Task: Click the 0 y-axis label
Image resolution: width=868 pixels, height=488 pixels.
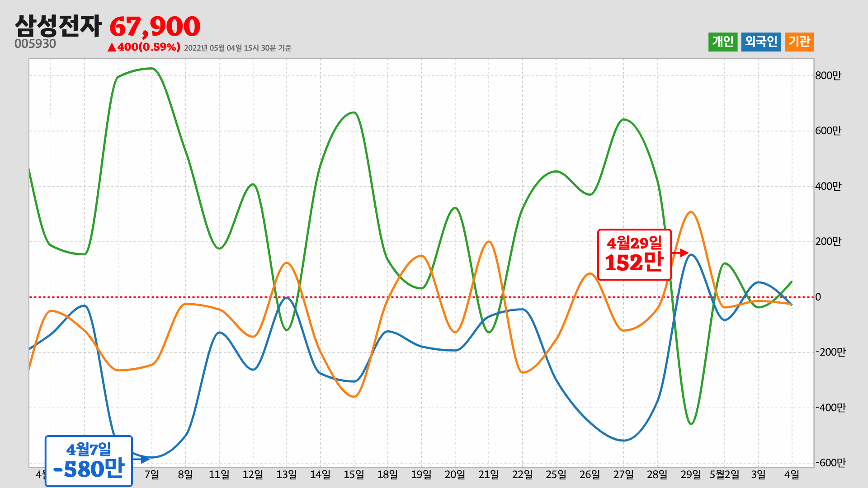Action: (818, 297)
